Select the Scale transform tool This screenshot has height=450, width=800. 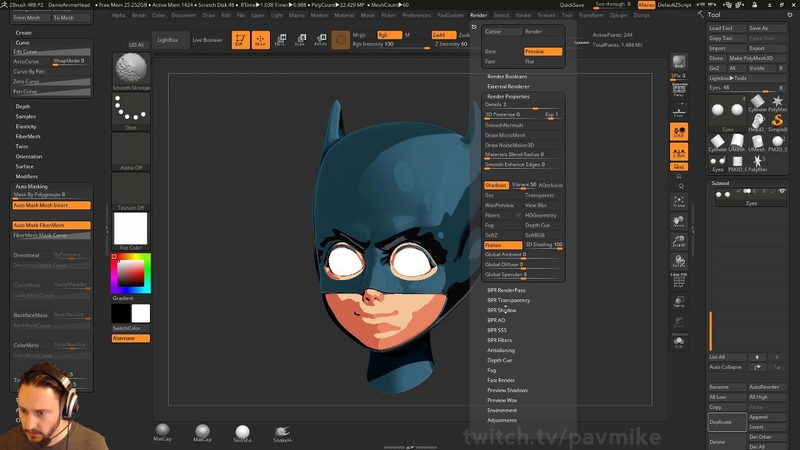coord(300,40)
